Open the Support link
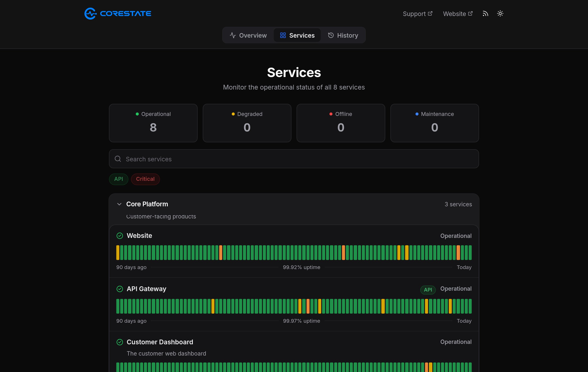The width and height of the screenshot is (588, 372). pyautogui.click(x=418, y=14)
